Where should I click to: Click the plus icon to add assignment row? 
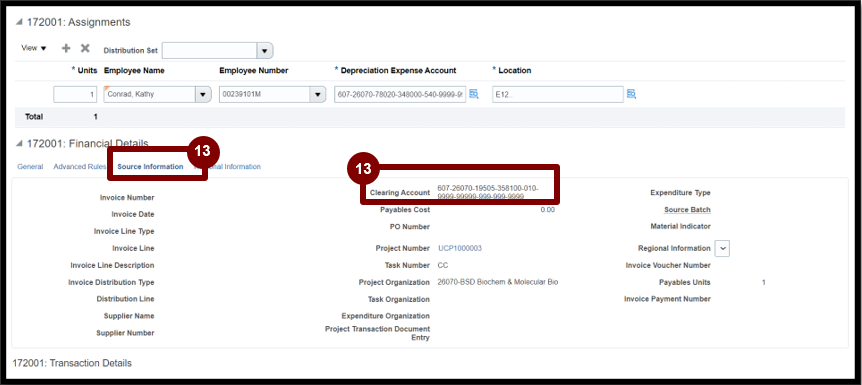point(66,48)
